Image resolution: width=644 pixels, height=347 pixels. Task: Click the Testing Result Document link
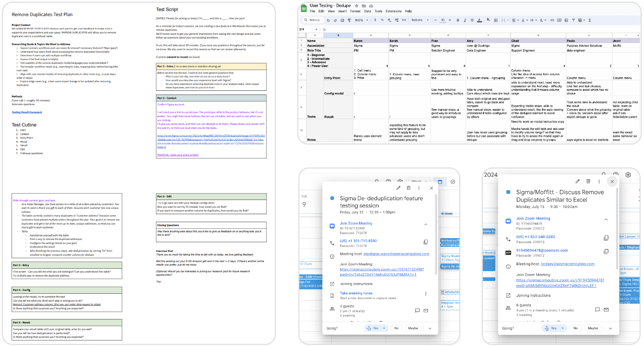click(x=27, y=112)
